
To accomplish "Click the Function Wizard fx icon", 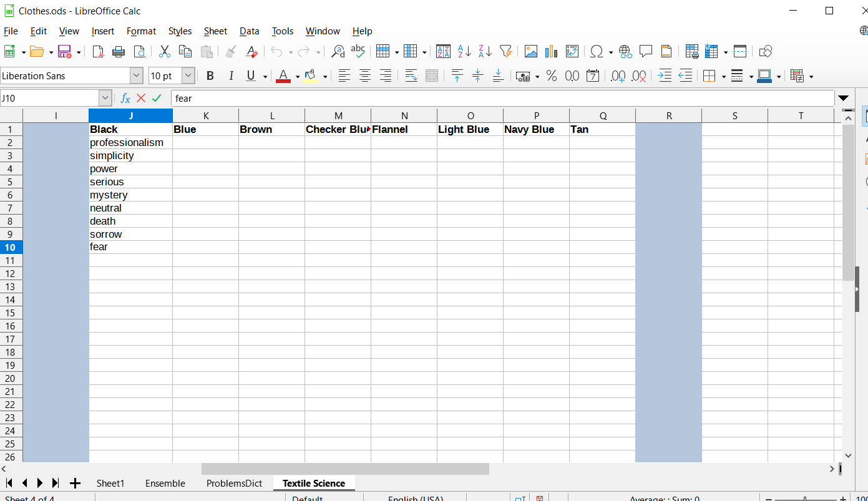I will tap(125, 99).
